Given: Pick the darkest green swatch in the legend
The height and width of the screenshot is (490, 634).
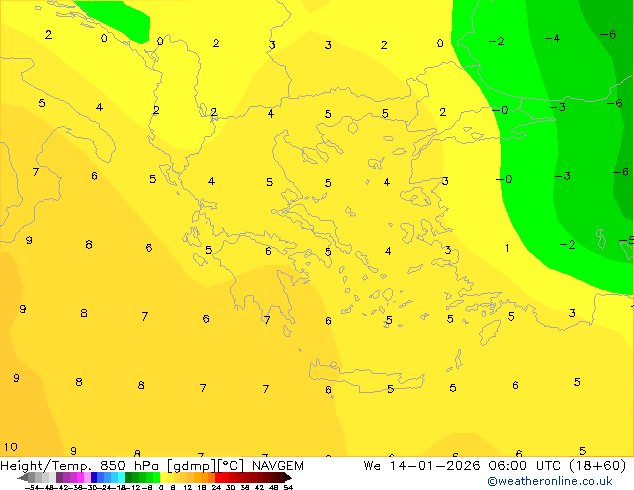Looking at the screenshot, I should tap(128, 477).
